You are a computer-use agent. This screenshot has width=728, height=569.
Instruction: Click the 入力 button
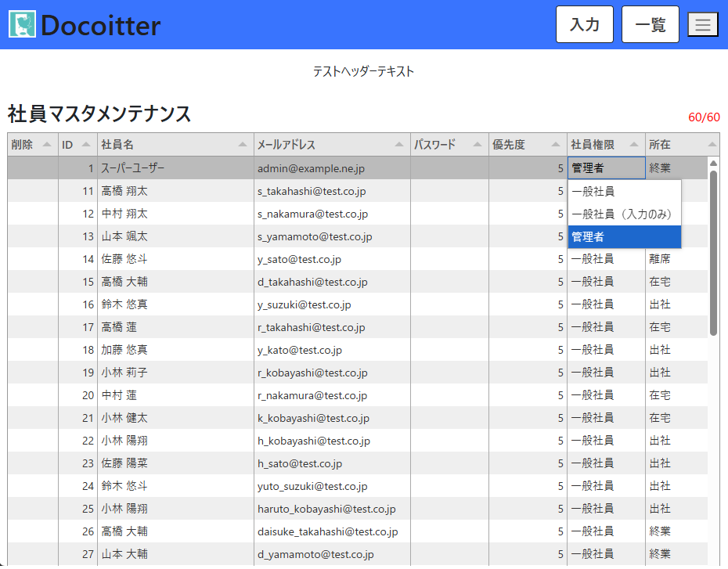pos(584,24)
